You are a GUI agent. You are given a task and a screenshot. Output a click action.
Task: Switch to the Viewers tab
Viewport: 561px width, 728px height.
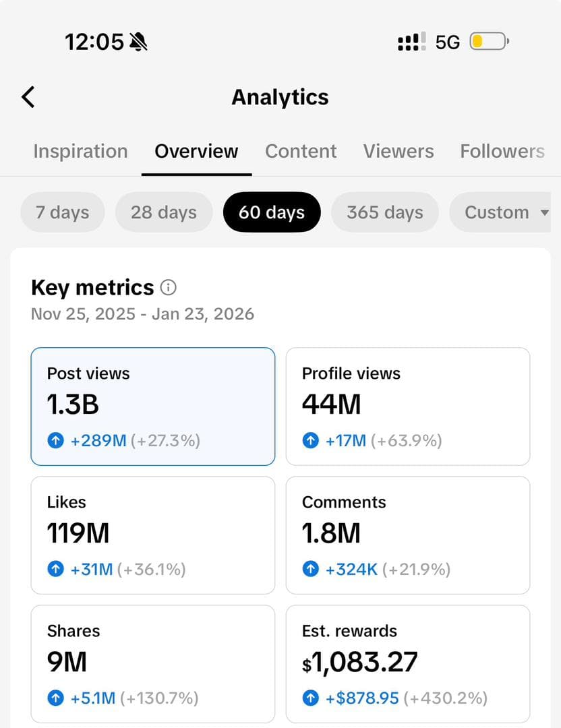398,152
